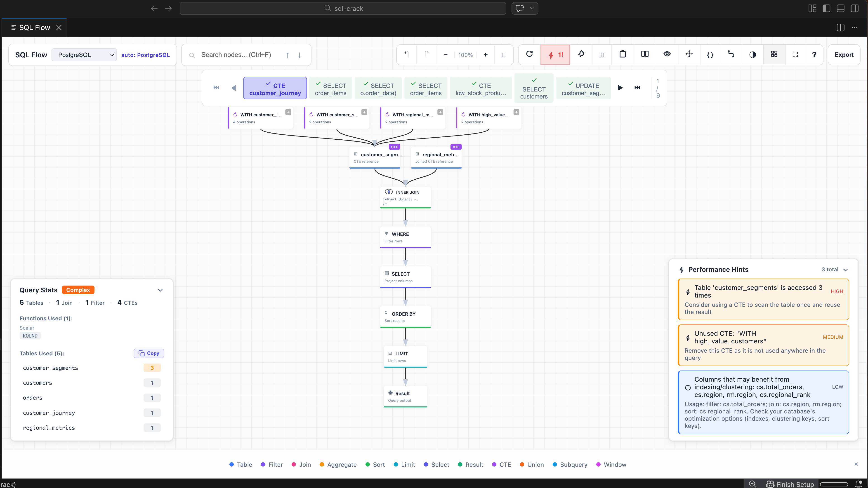The image size is (868, 488).
Task: Copy the list of tables used
Action: 149,353
